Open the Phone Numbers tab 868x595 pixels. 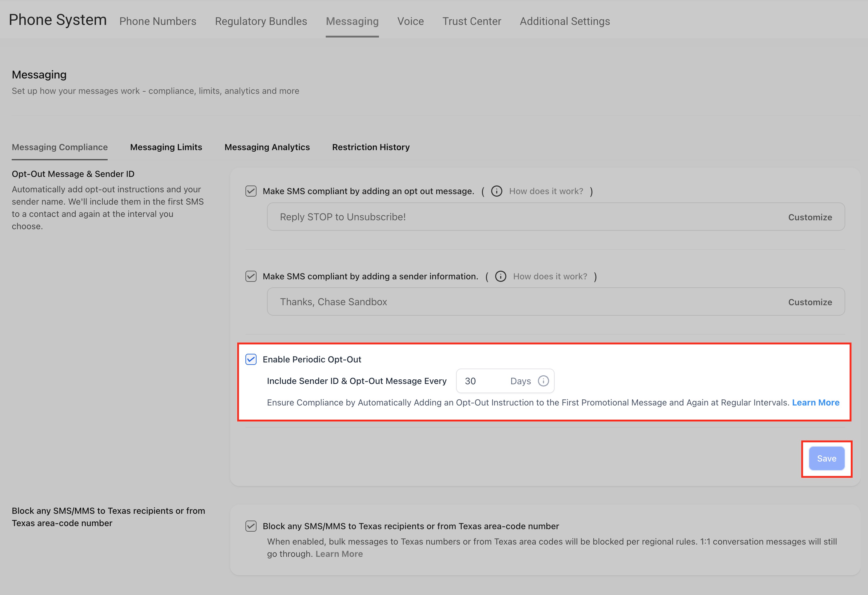tap(157, 21)
